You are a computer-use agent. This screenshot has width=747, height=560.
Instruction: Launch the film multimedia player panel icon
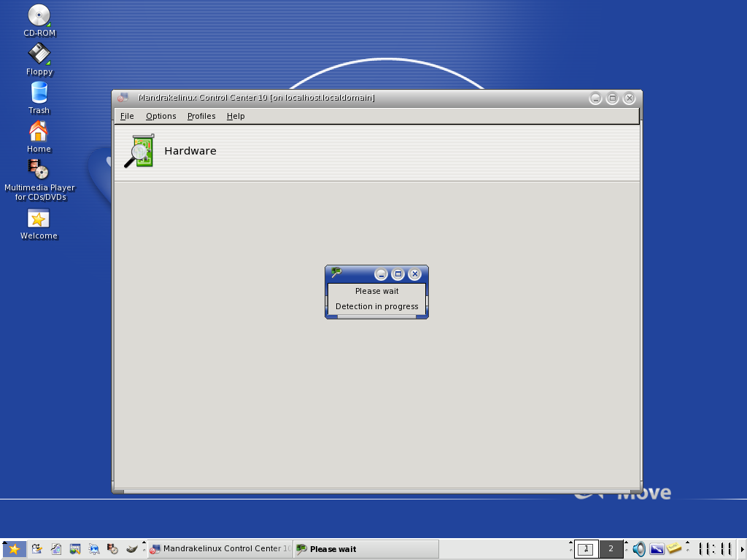pyautogui.click(x=112, y=549)
